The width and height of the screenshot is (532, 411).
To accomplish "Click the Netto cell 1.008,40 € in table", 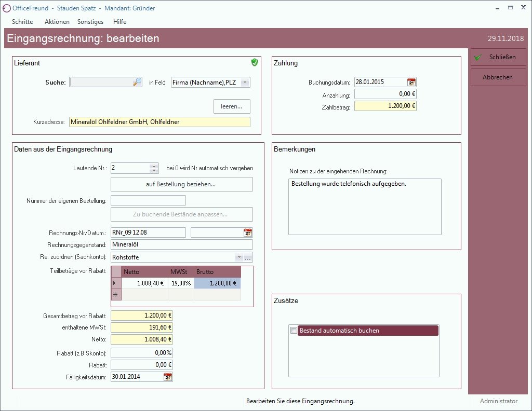I will [x=144, y=283].
